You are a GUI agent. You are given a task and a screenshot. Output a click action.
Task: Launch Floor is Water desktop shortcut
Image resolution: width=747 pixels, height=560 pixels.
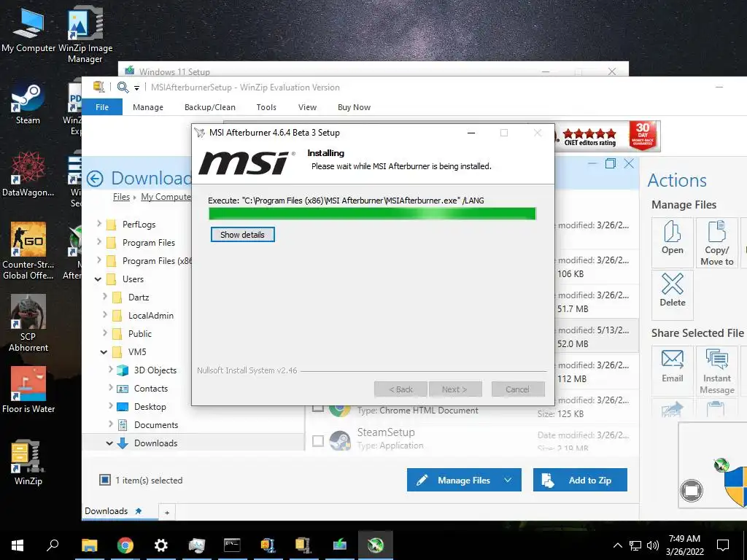tap(28, 389)
